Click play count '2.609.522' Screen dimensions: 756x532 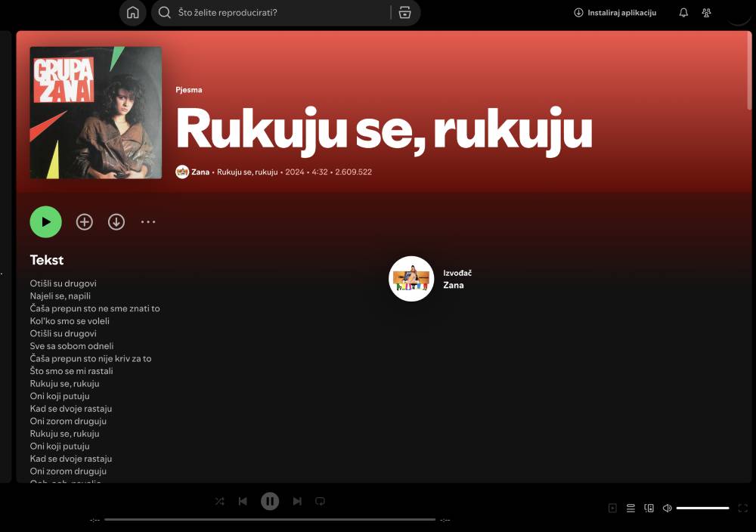353,172
